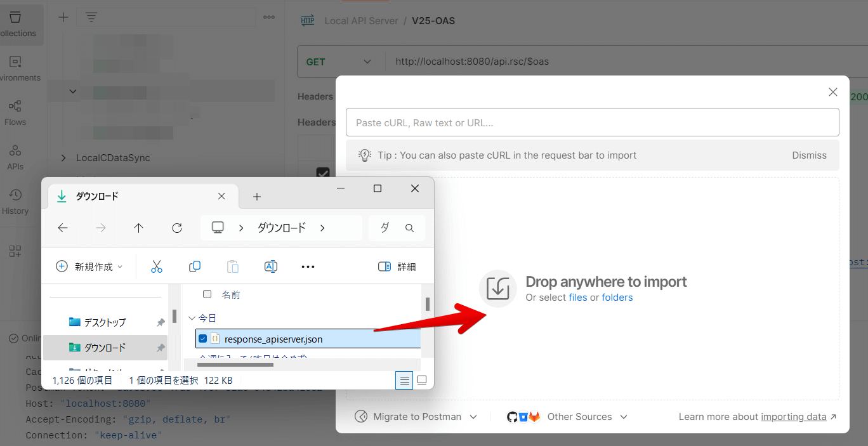
Task: Open History in the Postman sidebar
Action: coord(15,202)
